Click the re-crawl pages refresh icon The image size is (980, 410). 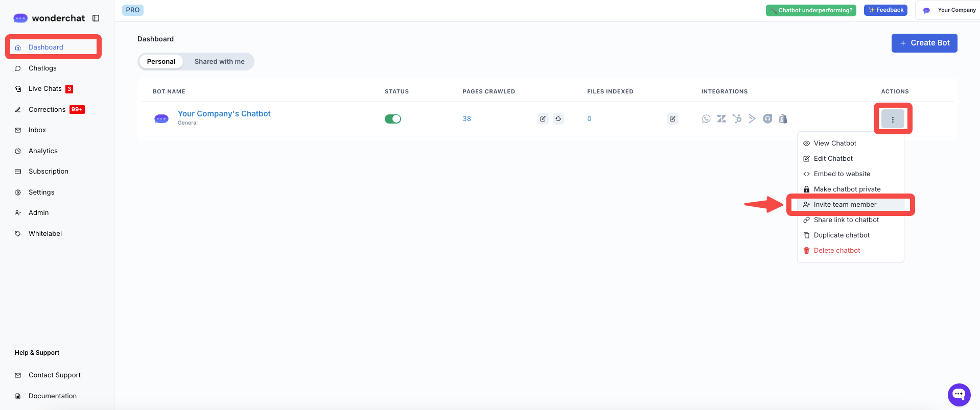click(x=558, y=119)
